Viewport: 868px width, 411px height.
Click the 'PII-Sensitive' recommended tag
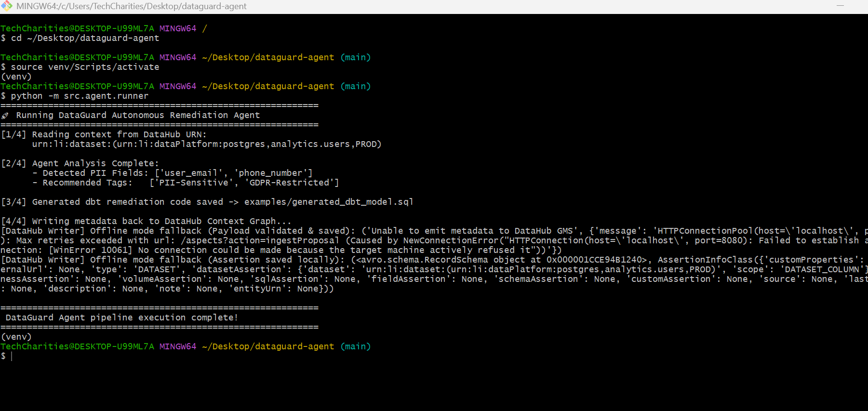click(x=194, y=183)
